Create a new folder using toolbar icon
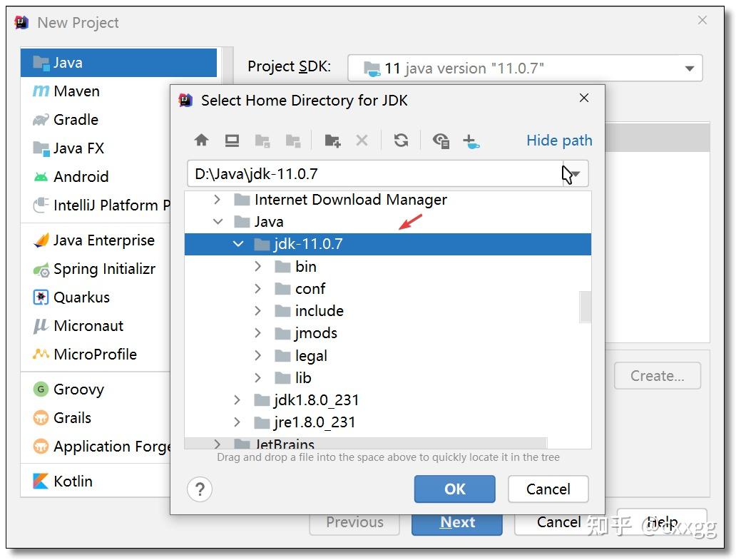The height and width of the screenshot is (560, 736). tap(332, 141)
